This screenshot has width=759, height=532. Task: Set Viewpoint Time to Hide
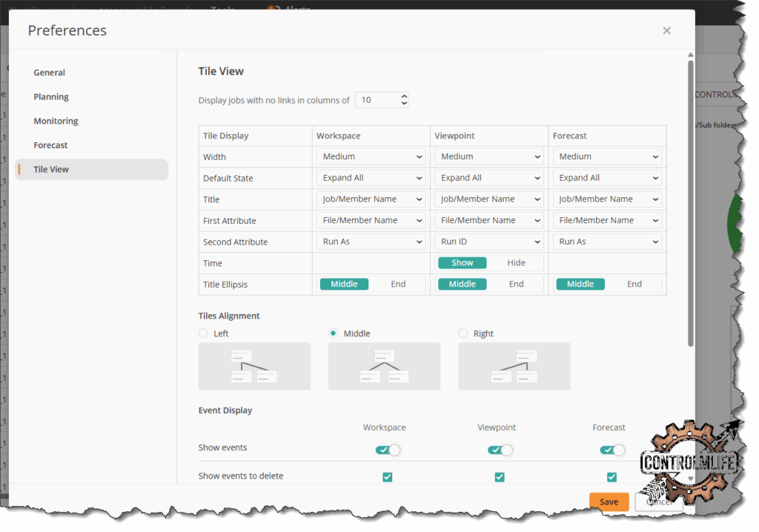(516, 263)
